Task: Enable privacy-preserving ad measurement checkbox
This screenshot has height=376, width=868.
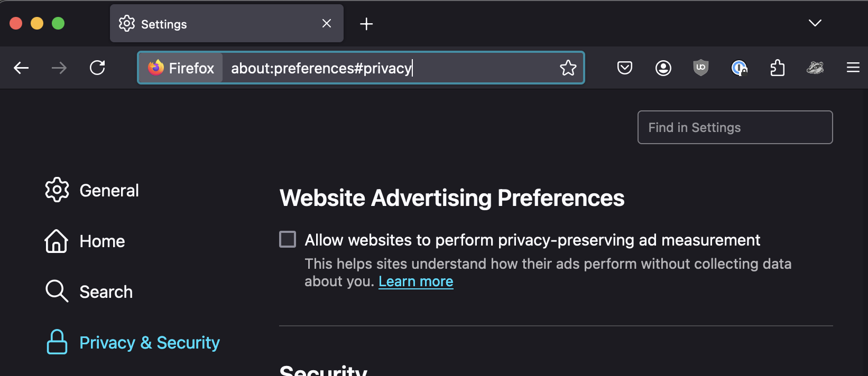Action: click(288, 239)
